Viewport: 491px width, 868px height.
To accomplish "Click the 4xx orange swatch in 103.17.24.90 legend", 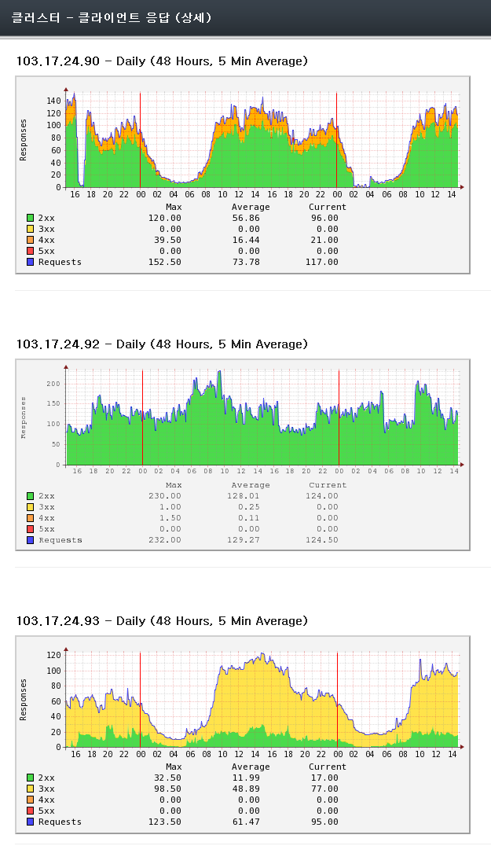I will pos(31,241).
